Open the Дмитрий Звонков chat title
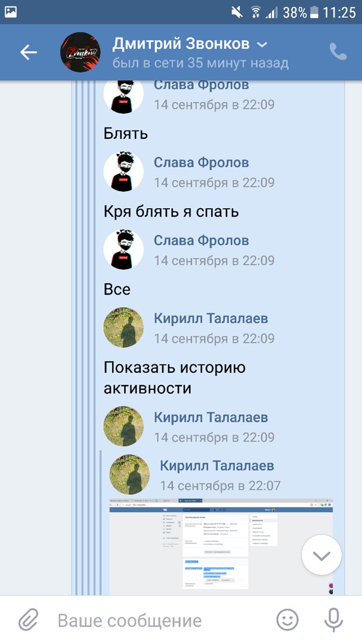 [181, 44]
